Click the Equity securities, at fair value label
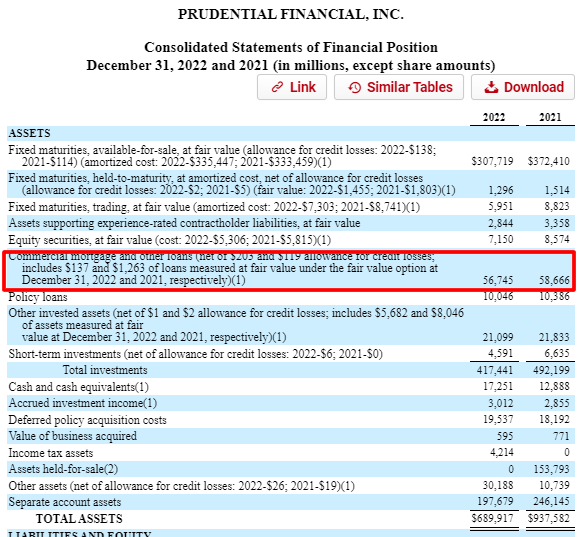Viewport: 580px width, 537px height. [x=169, y=240]
